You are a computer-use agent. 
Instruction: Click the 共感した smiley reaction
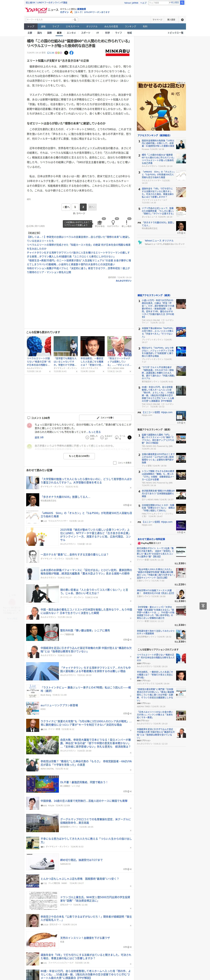[x=87, y=438]
